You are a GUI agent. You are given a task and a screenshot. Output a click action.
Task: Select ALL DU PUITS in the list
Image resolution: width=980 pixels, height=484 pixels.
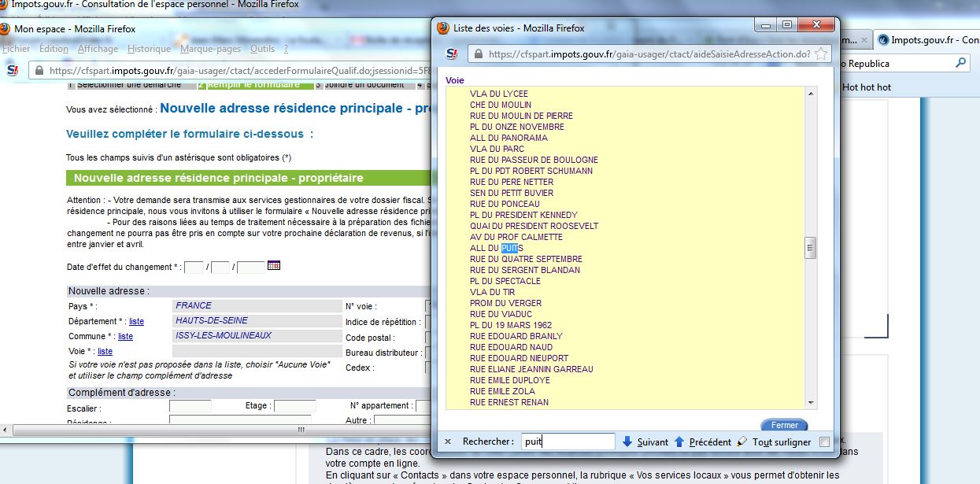497,248
